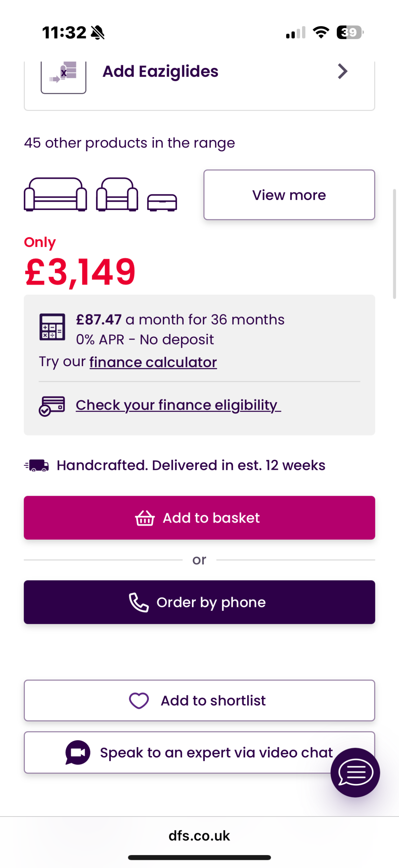Tap the finance calculator icon
The image size is (399, 868).
coord(52,327)
